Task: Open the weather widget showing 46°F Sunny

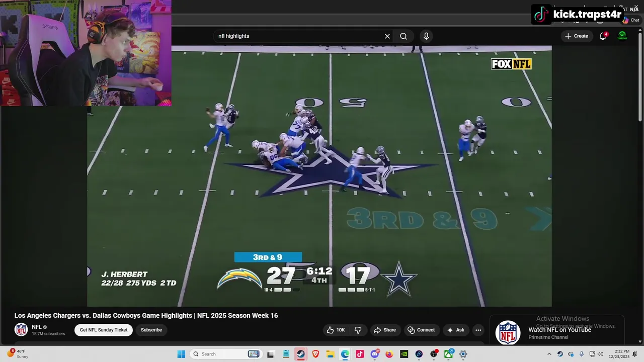Action: pos(17,354)
